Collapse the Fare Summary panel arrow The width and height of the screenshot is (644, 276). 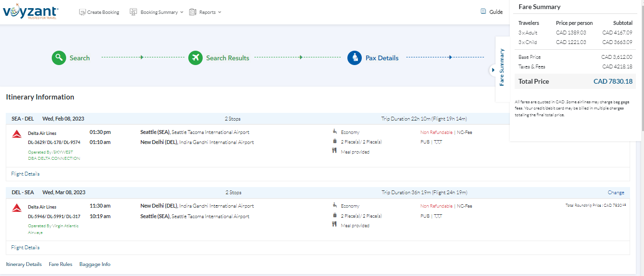click(x=493, y=70)
